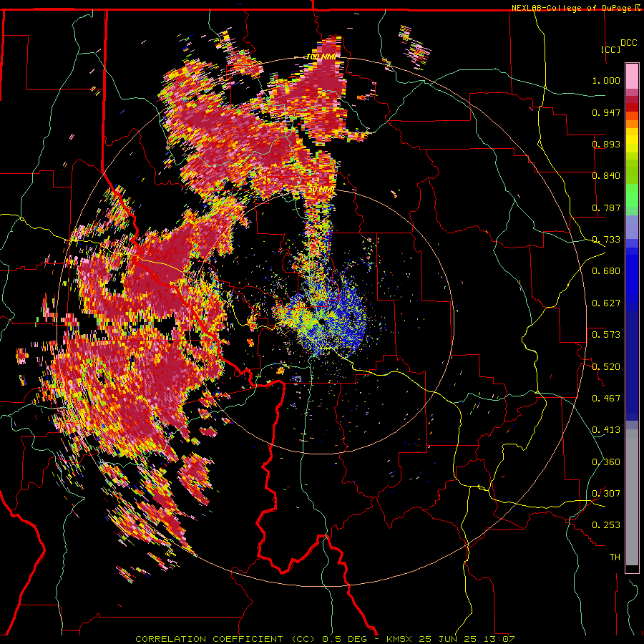
Task: Pick the olive green color bar segment near 0.840
Action: pos(632,172)
